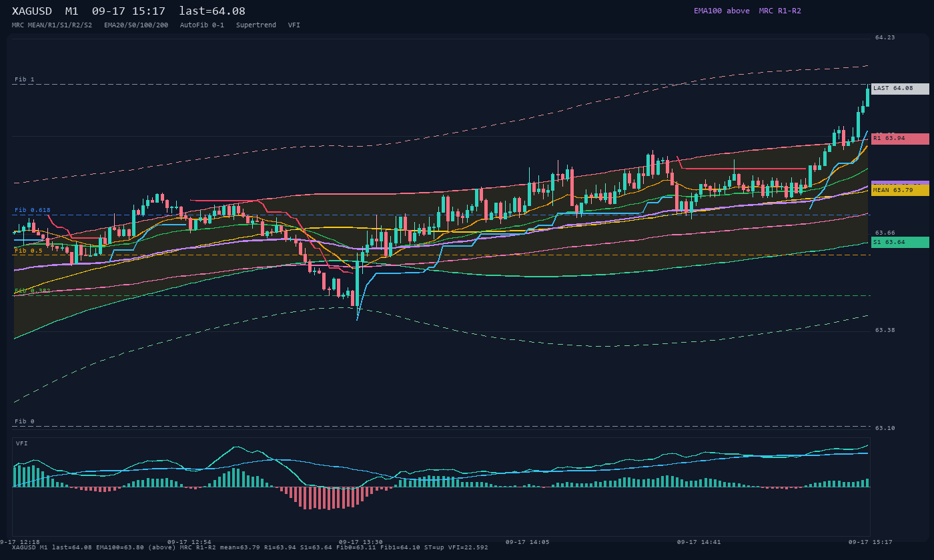Screen dimensions: 934x560
Task: Click the bottom status summary line
Action: pos(250,547)
